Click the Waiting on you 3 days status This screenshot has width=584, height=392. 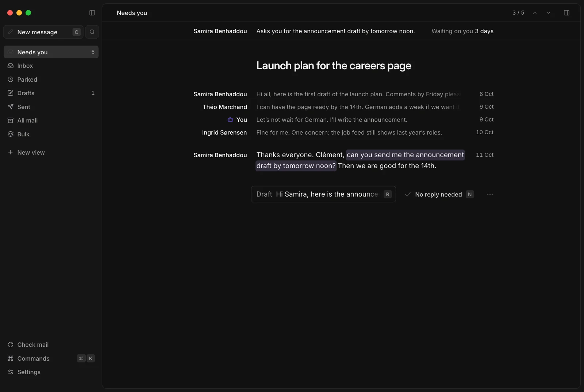(462, 31)
